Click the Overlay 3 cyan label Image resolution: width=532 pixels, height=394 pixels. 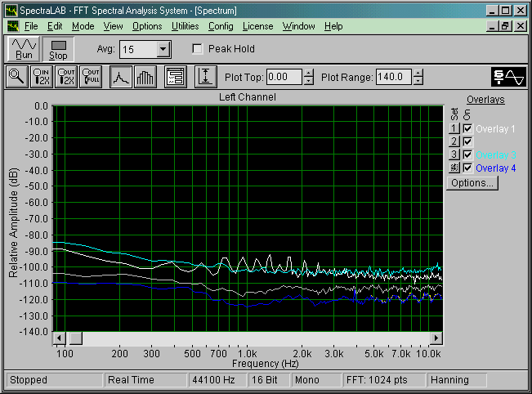click(x=496, y=154)
